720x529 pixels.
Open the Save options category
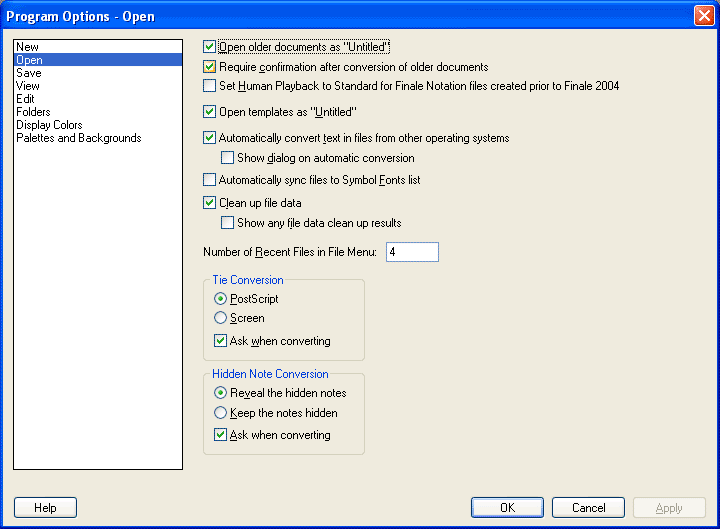point(28,73)
